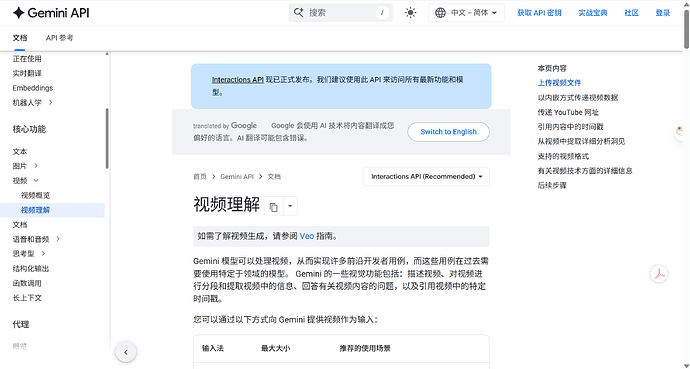Jump to 传递 YouTube 网址 section
This screenshot has width=690, height=369.
coord(568,112)
